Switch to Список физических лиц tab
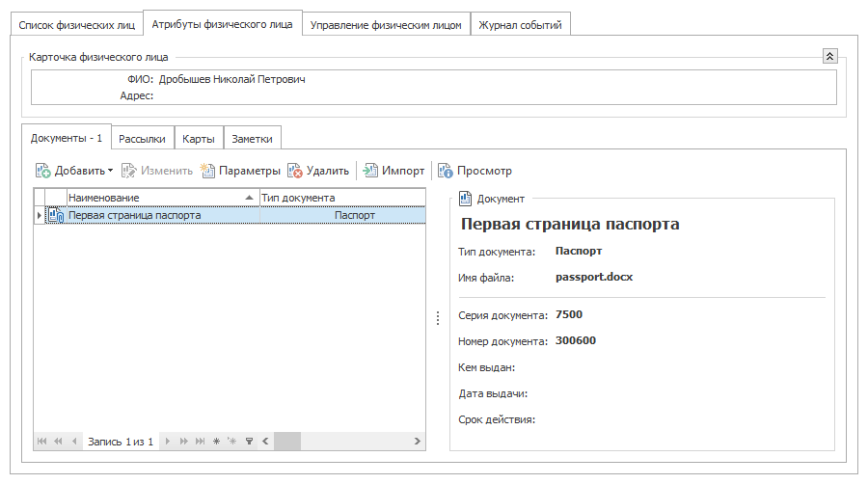 77,25
